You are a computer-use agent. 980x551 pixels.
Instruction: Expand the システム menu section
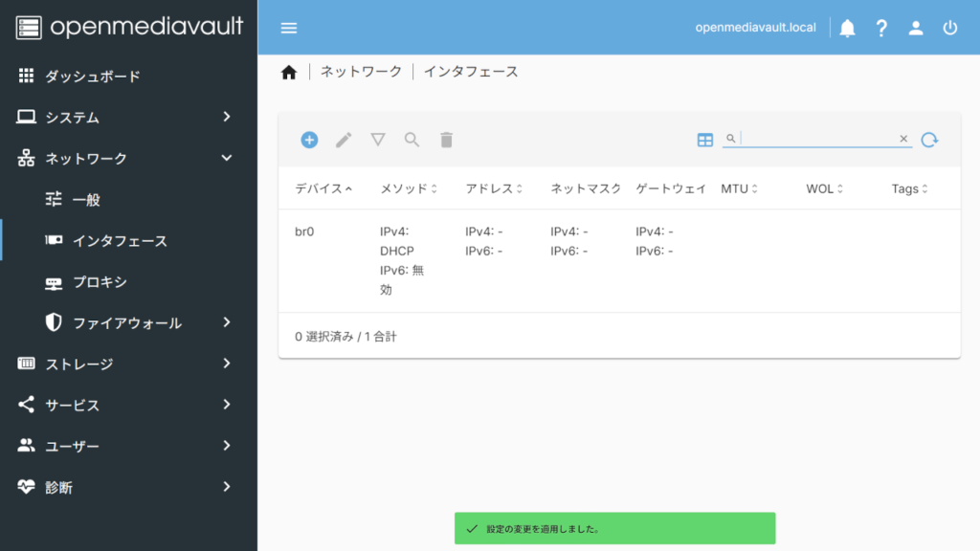[x=128, y=117]
